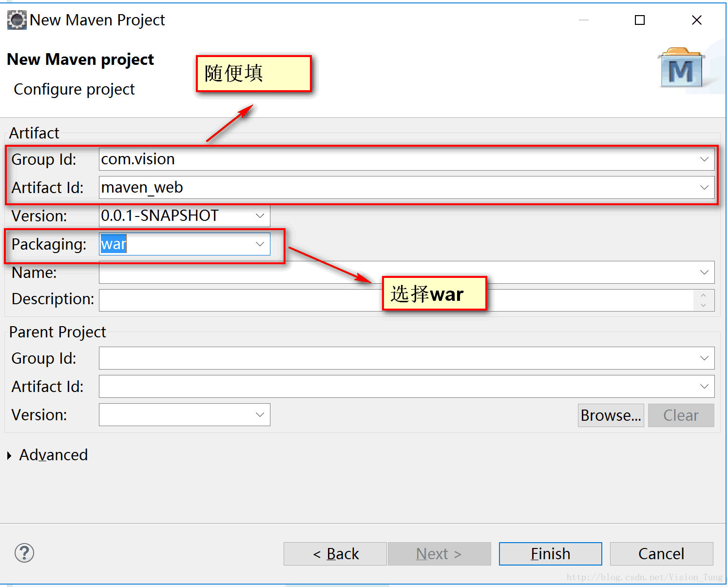The width and height of the screenshot is (728, 587).
Task: Open the Parent Project Version dropdown
Action: [x=260, y=414]
